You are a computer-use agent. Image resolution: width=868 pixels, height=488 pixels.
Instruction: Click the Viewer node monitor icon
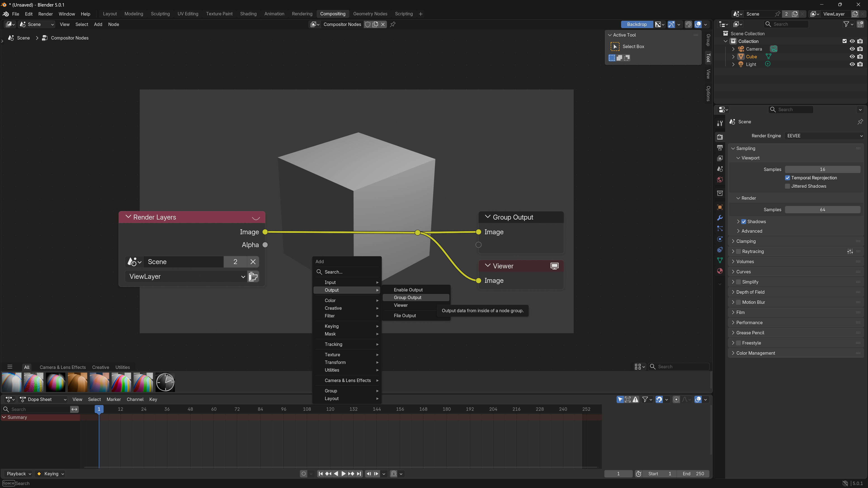[554, 266]
